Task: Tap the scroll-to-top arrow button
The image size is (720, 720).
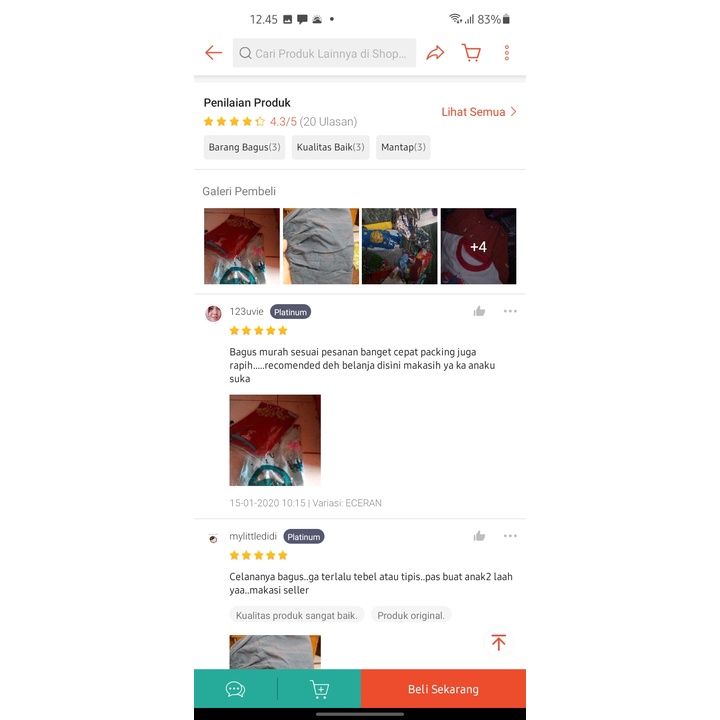Action: click(x=499, y=642)
